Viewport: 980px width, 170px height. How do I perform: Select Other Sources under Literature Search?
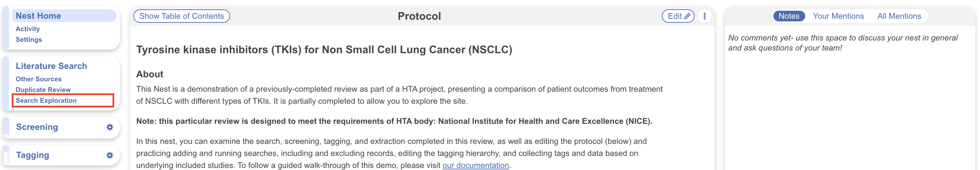click(39, 79)
